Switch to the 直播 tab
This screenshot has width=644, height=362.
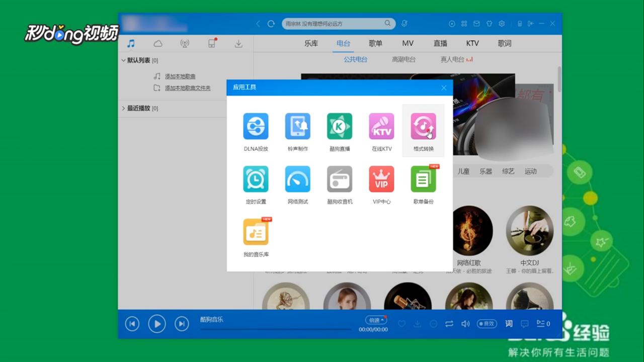pos(440,43)
